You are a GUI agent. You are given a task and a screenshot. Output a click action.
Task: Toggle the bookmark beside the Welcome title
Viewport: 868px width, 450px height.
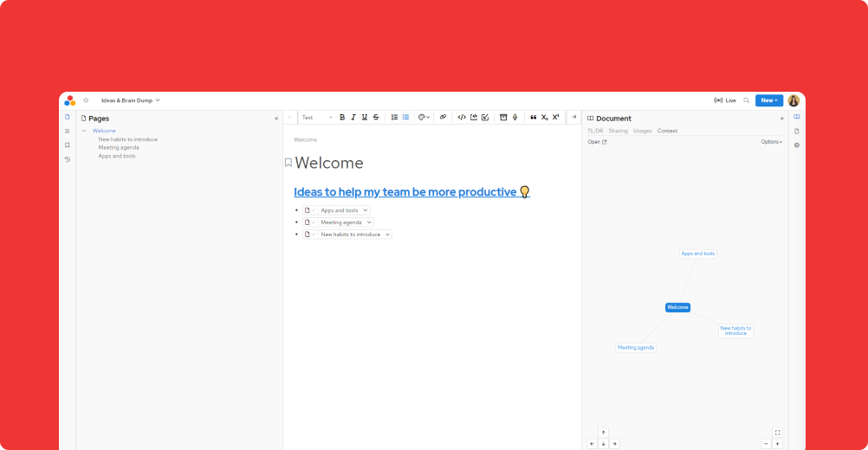(288, 163)
